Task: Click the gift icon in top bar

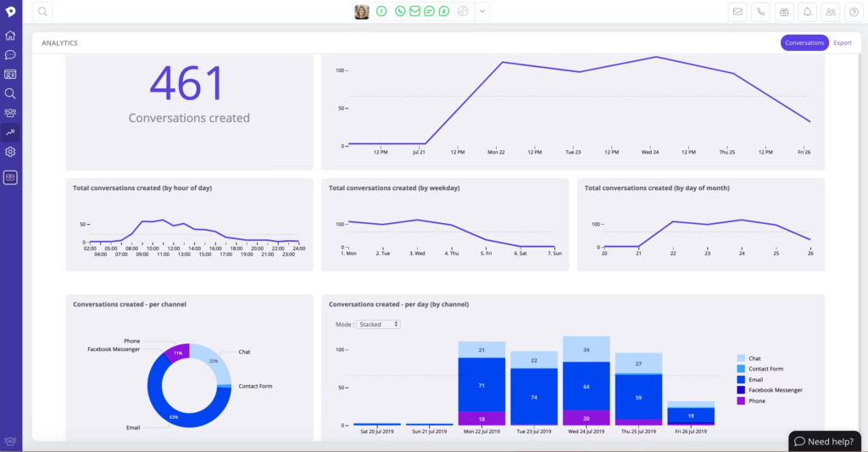Action: point(784,12)
